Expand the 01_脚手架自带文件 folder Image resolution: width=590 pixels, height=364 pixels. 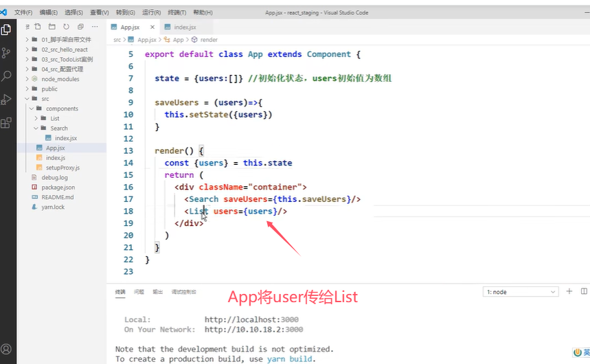coord(66,40)
